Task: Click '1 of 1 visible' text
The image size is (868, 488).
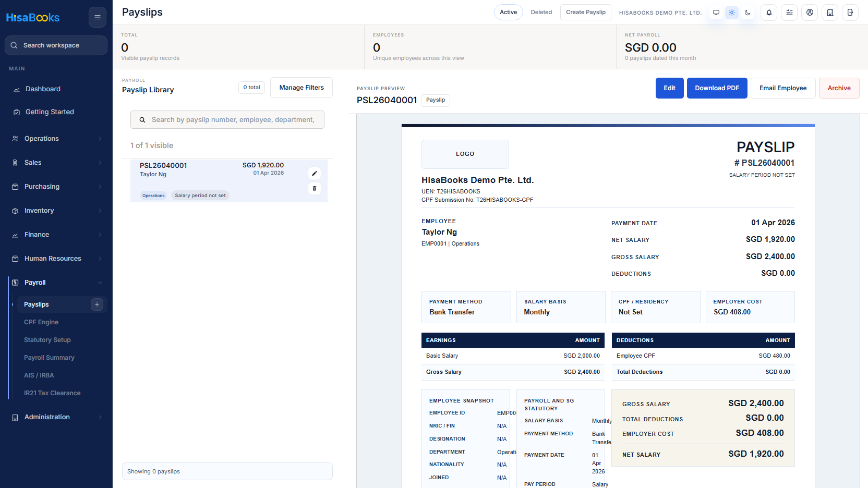Action: click(152, 145)
